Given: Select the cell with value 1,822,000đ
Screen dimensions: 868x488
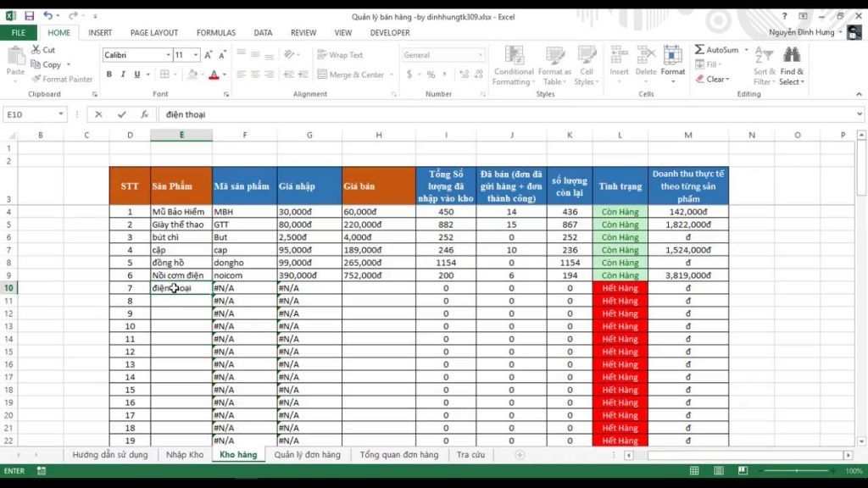Looking at the screenshot, I should tap(688, 225).
